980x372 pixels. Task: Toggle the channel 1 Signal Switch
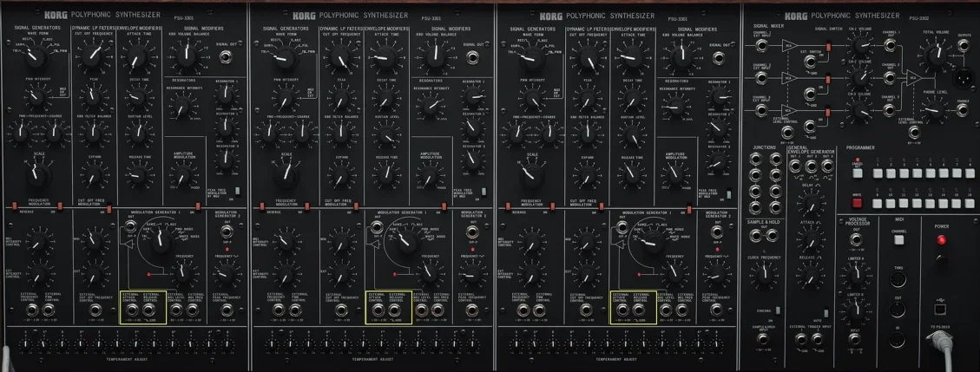[x=828, y=47]
